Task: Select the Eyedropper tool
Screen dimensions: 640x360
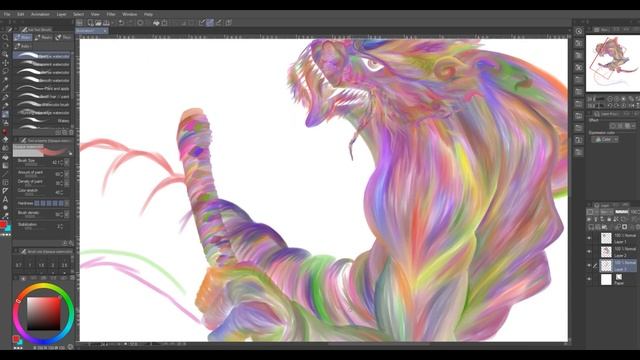Action: (5, 88)
